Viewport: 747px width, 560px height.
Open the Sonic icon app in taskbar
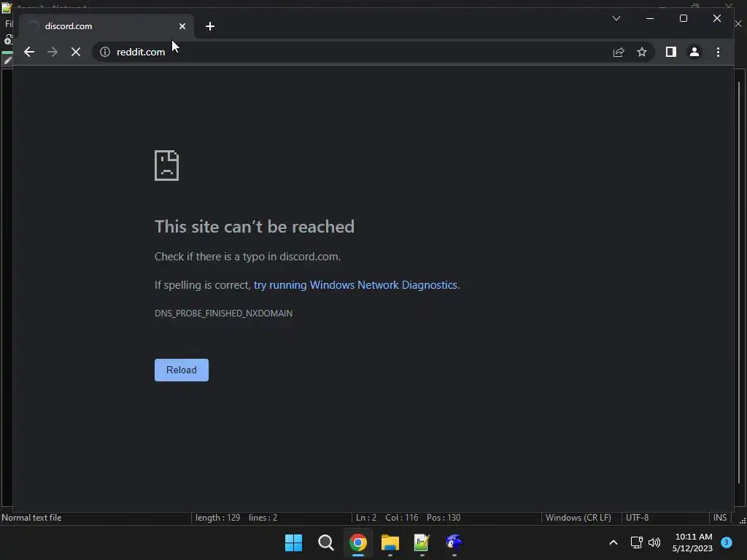pyautogui.click(x=454, y=542)
